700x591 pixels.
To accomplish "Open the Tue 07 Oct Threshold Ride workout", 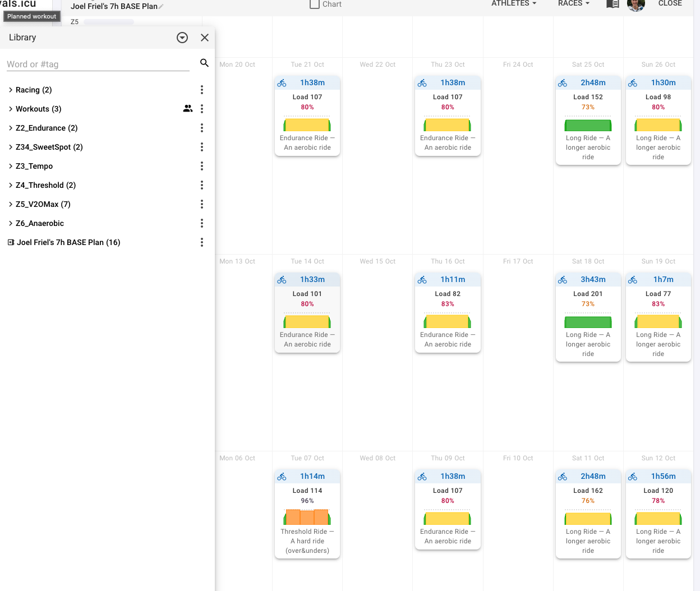I will coord(307,514).
